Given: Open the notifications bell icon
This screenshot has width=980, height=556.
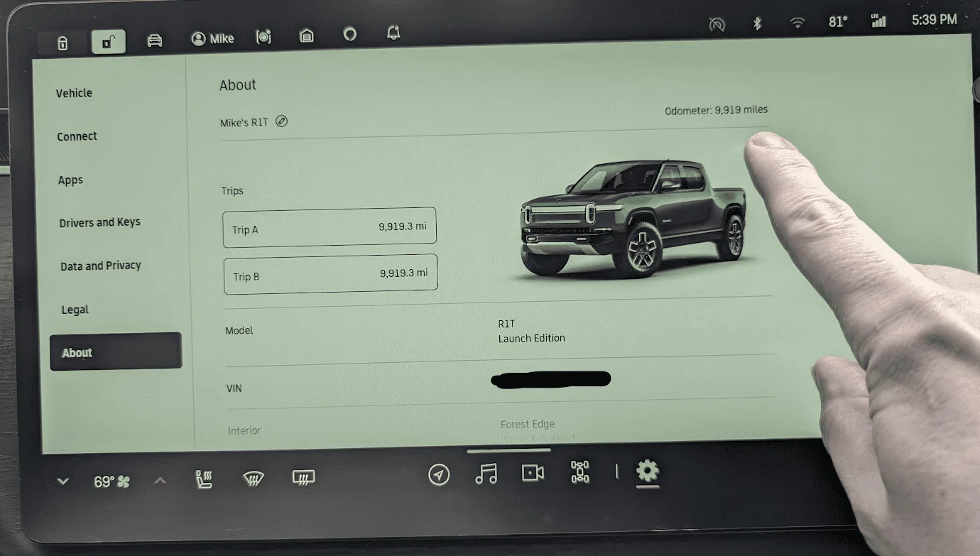Looking at the screenshot, I should tap(393, 32).
